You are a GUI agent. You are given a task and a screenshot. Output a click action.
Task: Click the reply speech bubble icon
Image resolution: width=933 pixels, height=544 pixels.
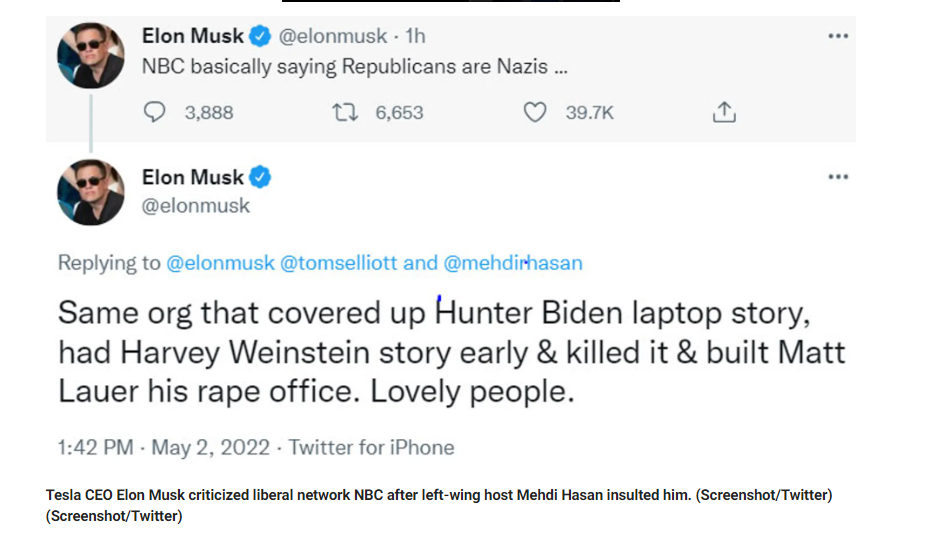coord(155,113)
